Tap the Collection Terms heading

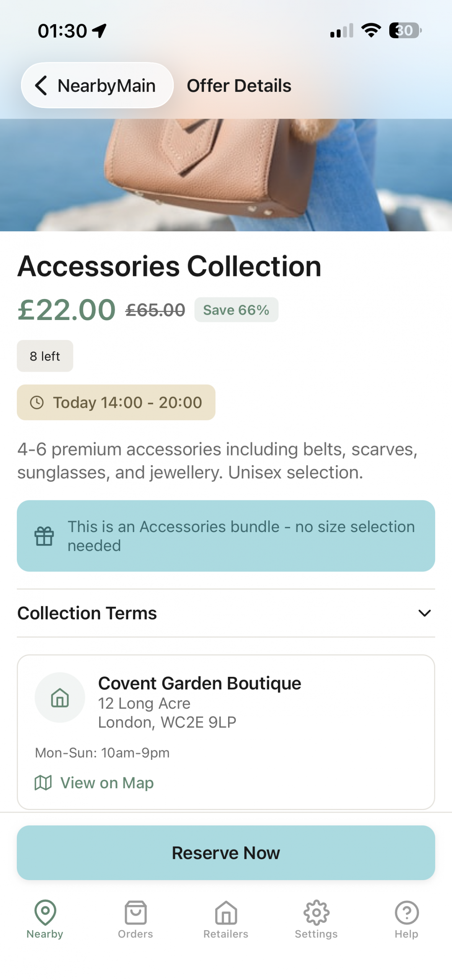click(x=87, y=613)
